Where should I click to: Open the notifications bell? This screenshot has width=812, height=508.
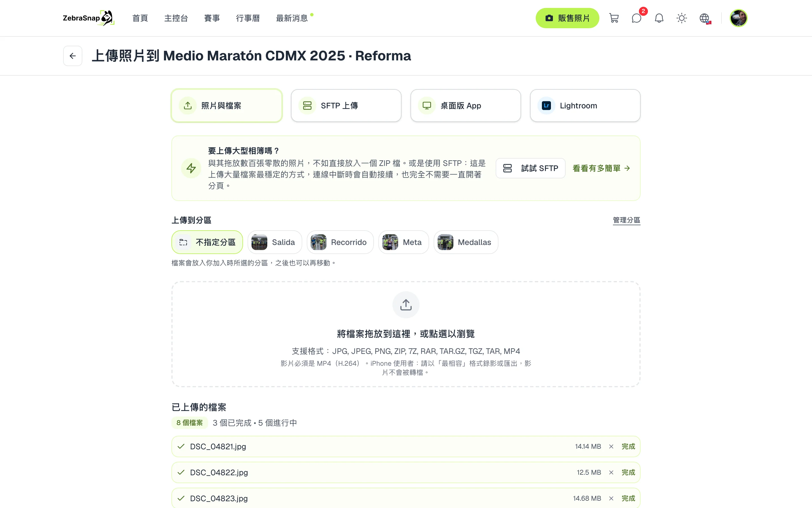pyautogui.click(x=659, y=18)
